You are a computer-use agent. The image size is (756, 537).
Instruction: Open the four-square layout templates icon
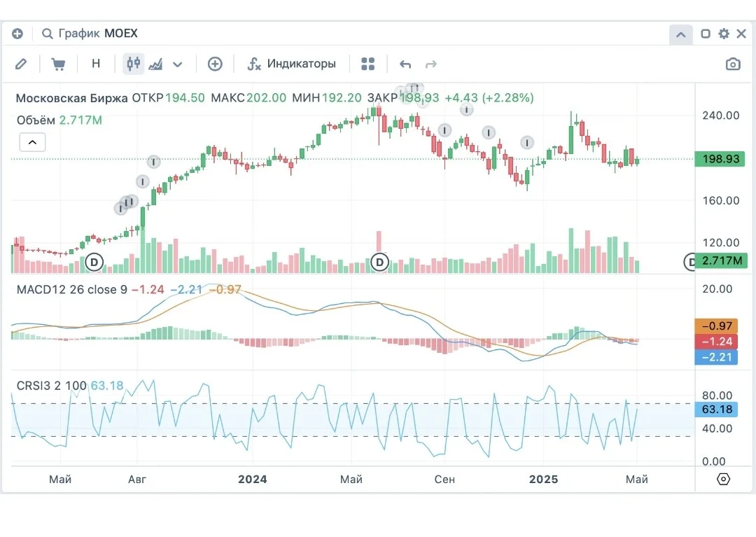tap(368, 64)
